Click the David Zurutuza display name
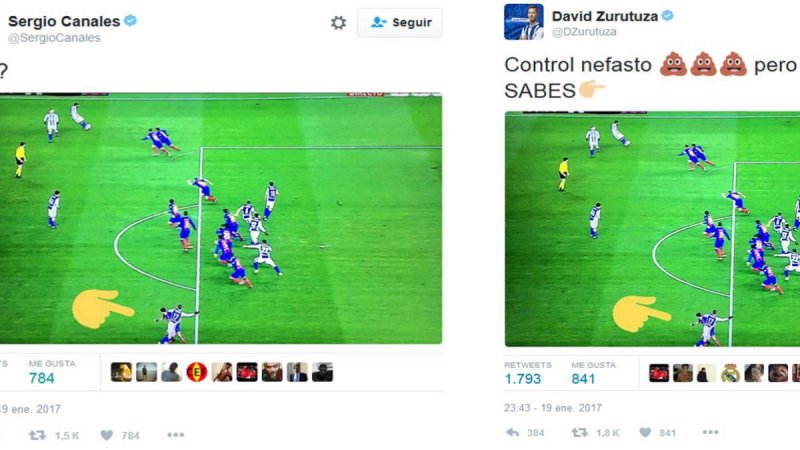The image size is (800, 450). tap(605, 16)
